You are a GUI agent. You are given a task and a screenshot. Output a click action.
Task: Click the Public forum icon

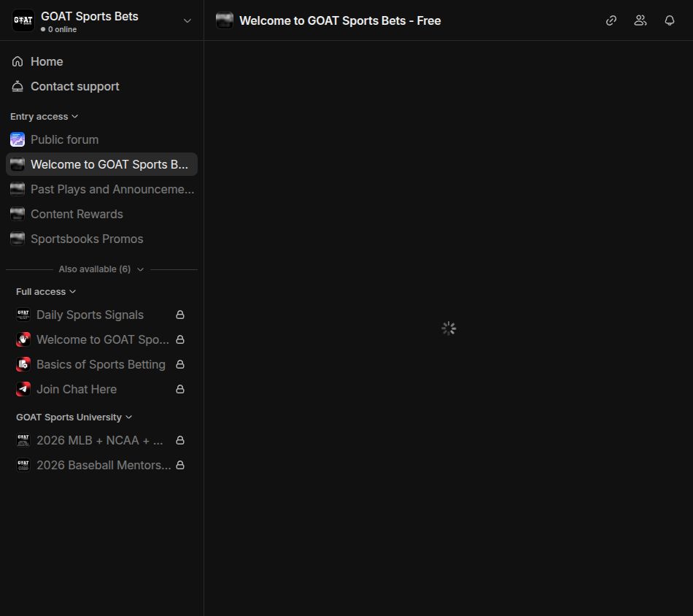[18, 139]
